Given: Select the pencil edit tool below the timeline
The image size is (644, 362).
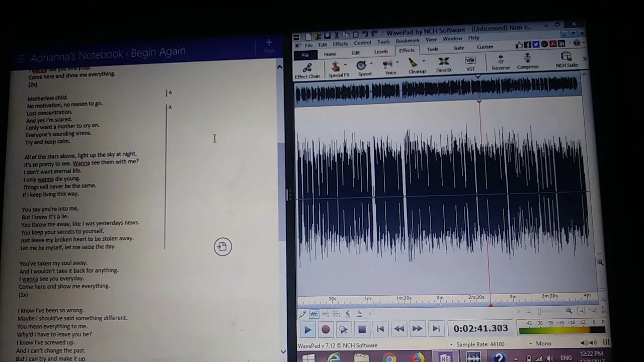Looking at the screenshot, I should point(302,314).
